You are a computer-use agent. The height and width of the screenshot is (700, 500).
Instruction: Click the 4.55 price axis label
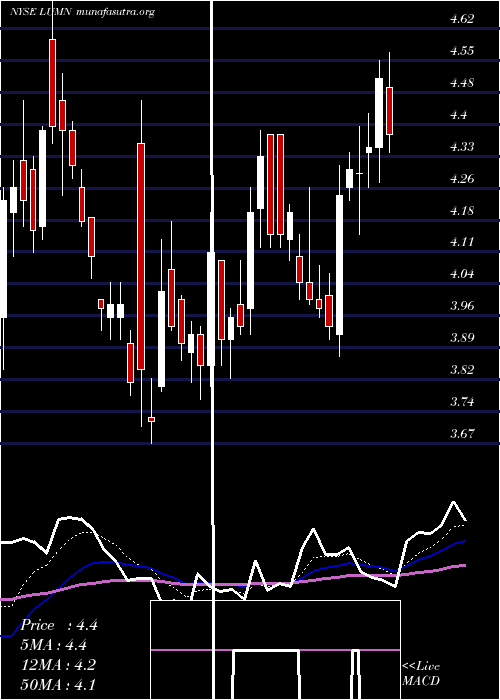click(x=461, y=51)
